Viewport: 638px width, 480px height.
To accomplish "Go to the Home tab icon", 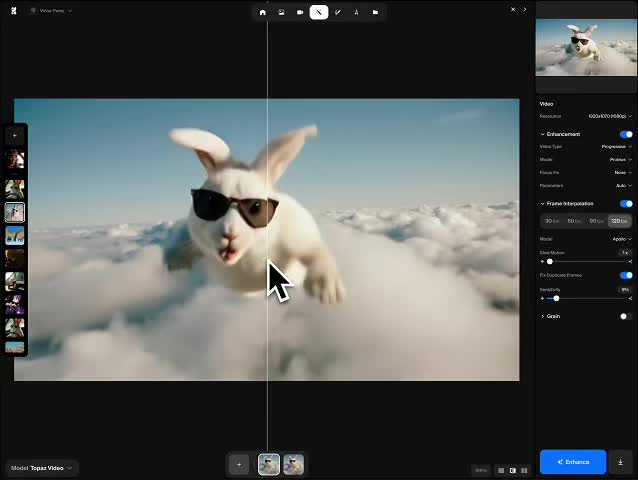I will coord(262,12).
